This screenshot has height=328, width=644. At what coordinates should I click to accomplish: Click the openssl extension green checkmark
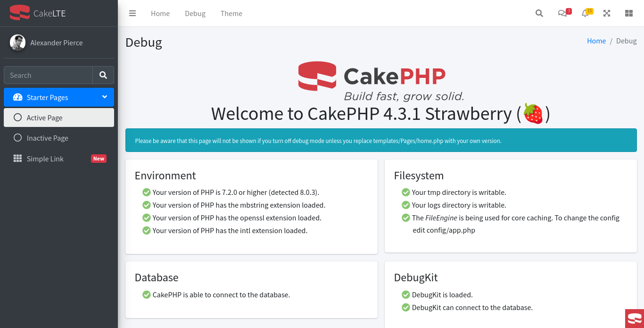pos(146,218)
